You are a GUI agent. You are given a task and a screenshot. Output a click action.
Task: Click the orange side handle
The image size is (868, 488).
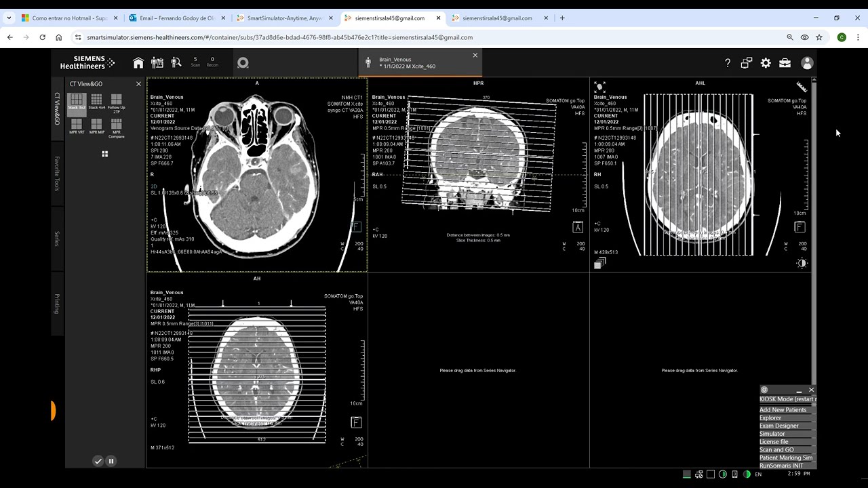(x=53, y=410)
